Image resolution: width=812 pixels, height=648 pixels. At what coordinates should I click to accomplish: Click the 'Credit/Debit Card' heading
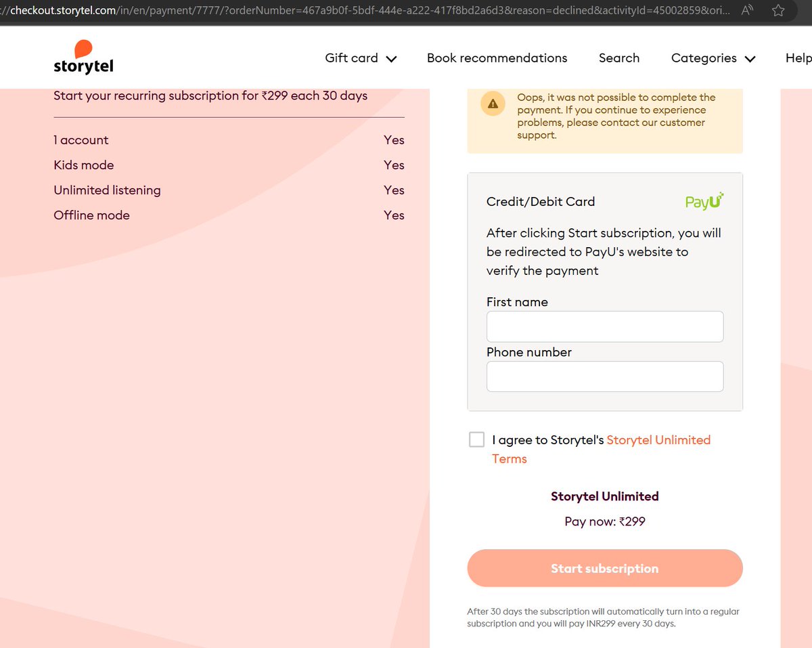[x=541, y=201]
